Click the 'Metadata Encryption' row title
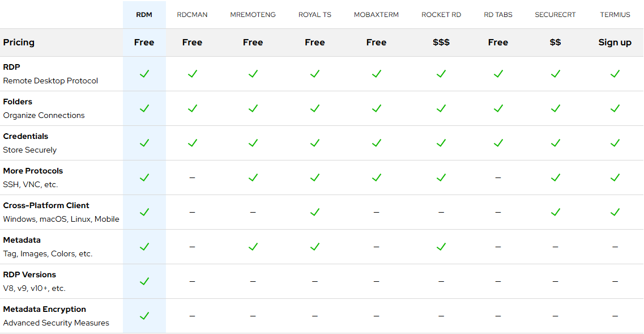 [x=44, y=309]
